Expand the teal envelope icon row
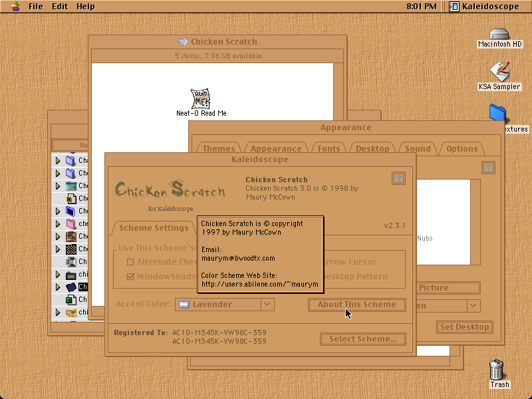532x399 pixels. click(58, 186)
